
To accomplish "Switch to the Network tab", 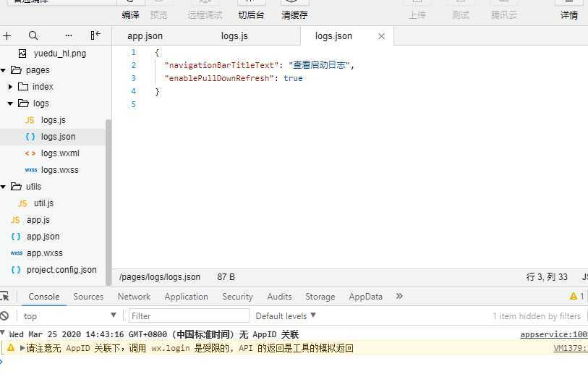I will point(134,297).
